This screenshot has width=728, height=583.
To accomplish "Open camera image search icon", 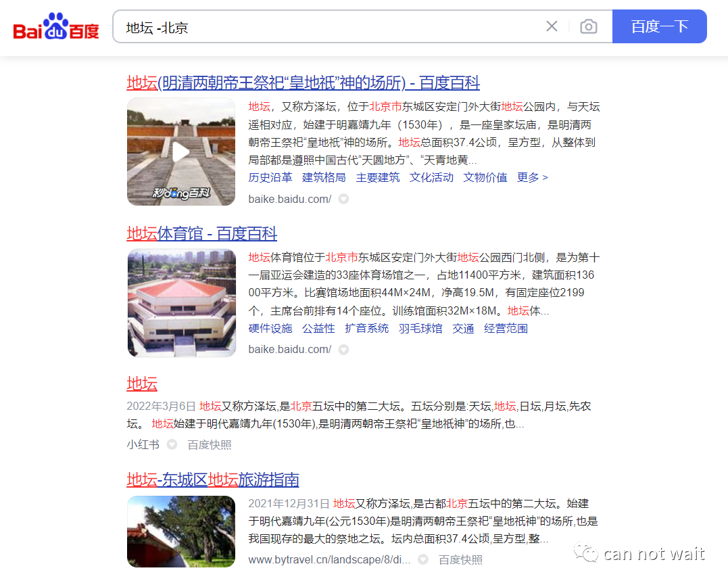I will [x=588, y=26].
